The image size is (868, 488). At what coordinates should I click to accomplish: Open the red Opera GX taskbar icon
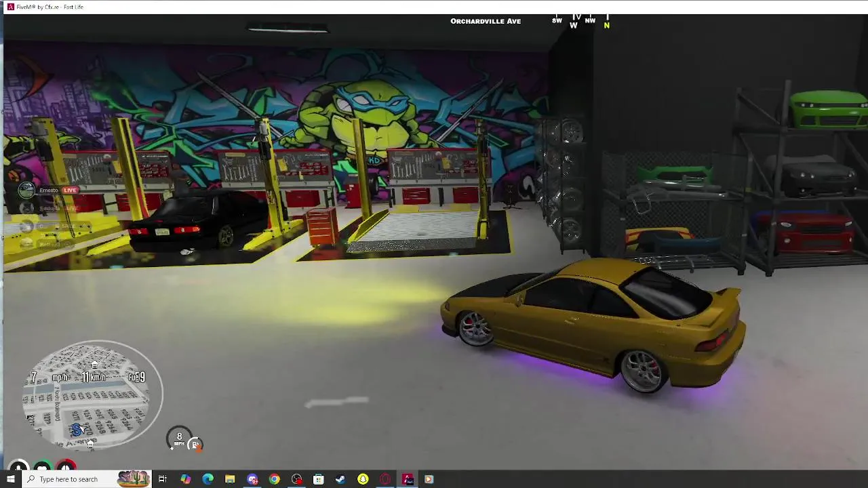(385, 479)
